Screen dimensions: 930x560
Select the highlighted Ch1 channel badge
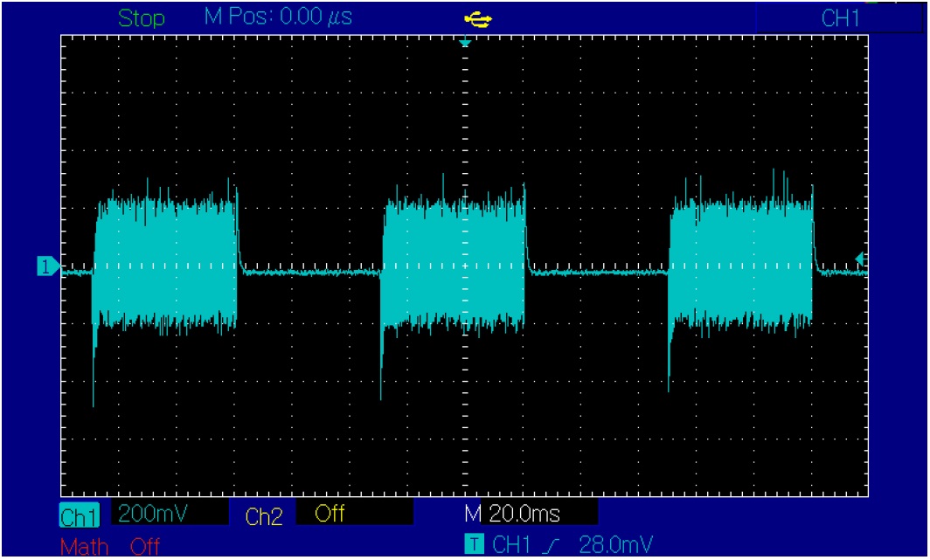[x=80, y=515]
